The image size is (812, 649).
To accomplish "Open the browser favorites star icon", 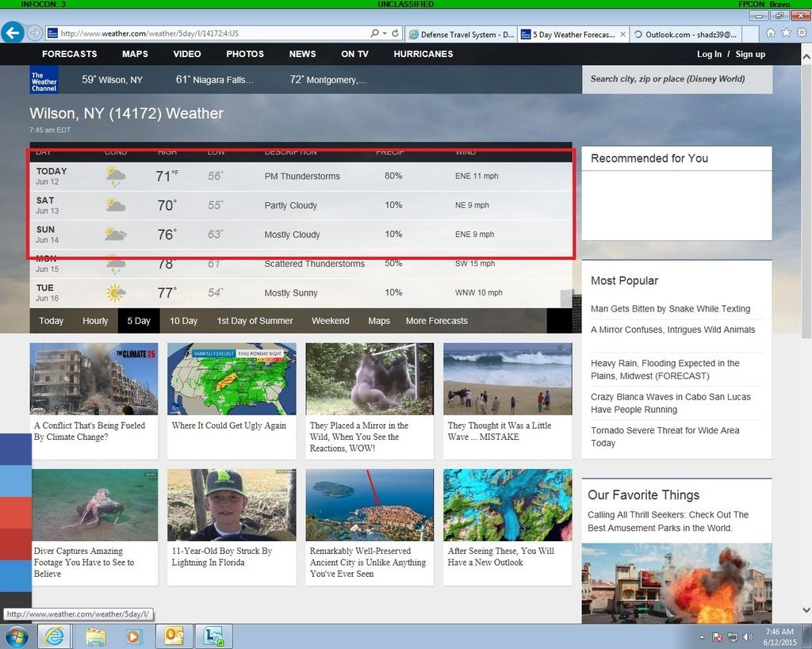I will (x=786, y=33).
